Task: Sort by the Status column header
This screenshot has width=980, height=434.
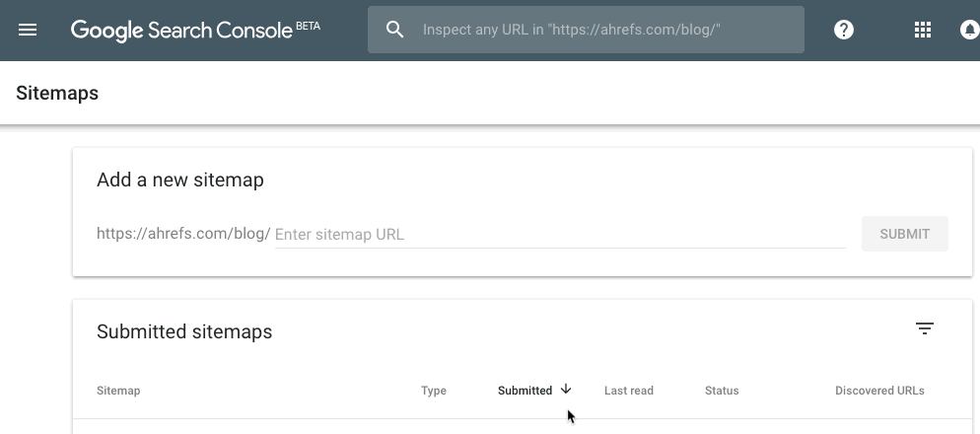Action: pyautogui.click(x=722, y=391)
